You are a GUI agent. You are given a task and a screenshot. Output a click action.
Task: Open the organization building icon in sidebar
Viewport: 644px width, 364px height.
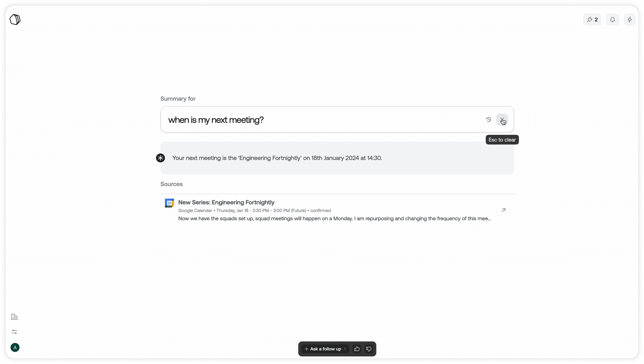pos(14,317)
